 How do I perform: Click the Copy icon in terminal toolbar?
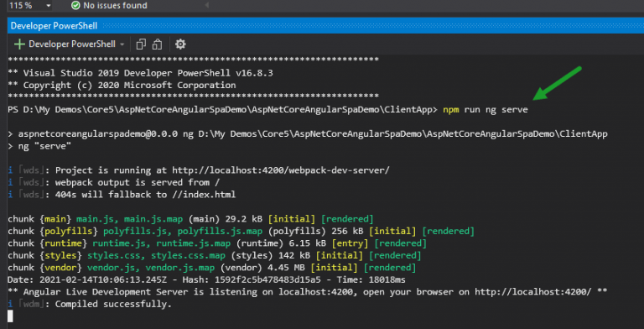click(x=141, y=44)
